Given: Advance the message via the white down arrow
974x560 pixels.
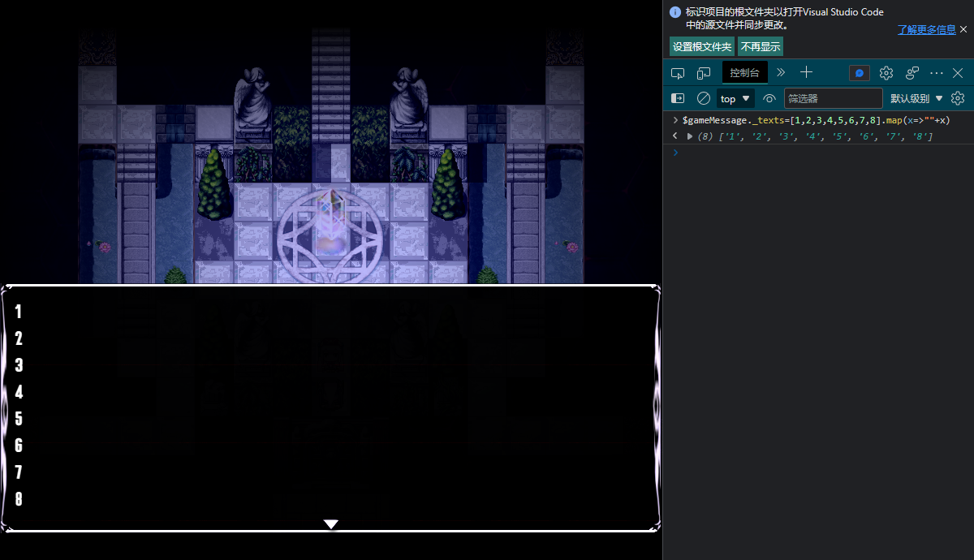Looking at the screenshot, I should 331,524.
